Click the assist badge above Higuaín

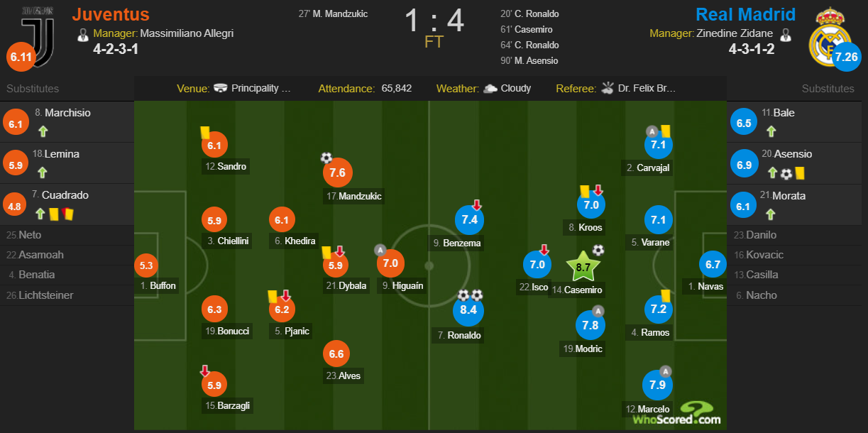(x=380, y=250)
